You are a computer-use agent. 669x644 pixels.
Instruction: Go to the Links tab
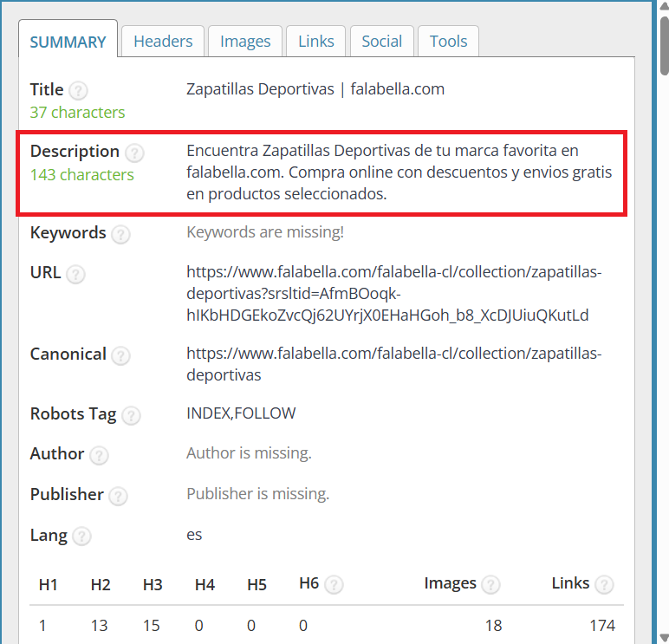(x=316, y=42)
